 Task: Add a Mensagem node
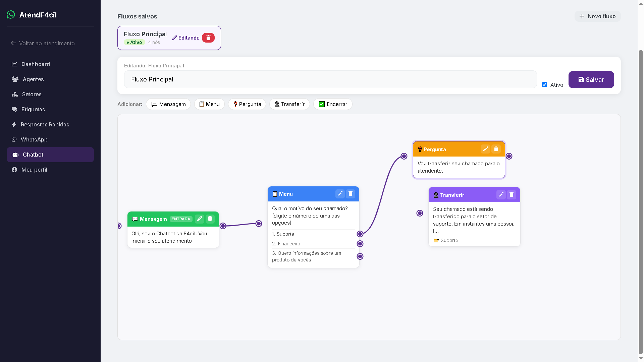click(168, 104)
